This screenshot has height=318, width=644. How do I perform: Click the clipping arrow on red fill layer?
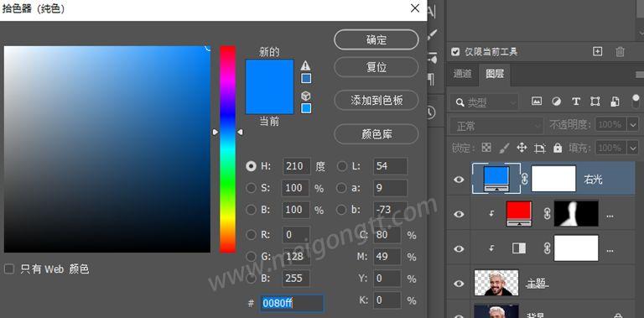tap(491, 214)
